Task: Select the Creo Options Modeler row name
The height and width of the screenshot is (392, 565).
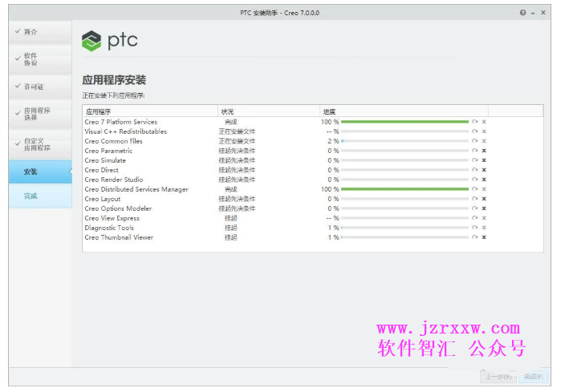Action: point(118,208)
